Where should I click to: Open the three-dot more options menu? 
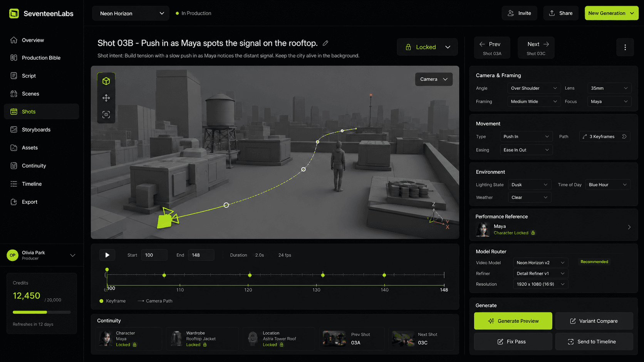pyautogui.click(x=625, y=47)
